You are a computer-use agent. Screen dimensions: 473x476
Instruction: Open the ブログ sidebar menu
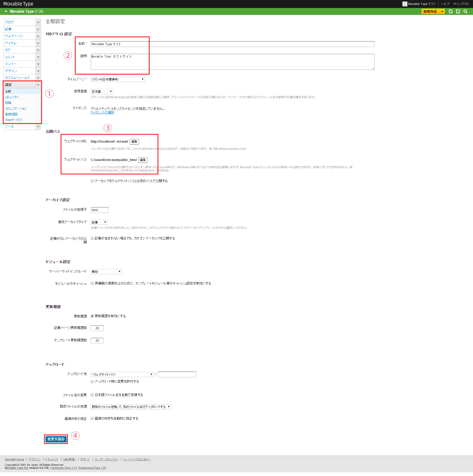tap(20, 22)
